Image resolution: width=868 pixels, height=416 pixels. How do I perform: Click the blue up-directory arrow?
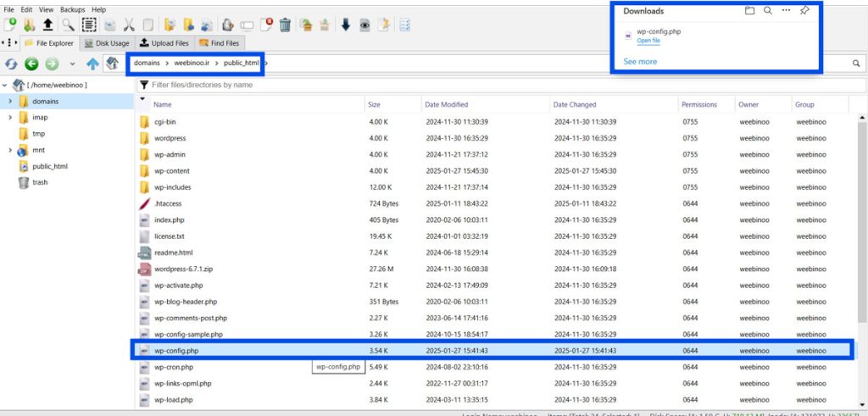[92, 64]
